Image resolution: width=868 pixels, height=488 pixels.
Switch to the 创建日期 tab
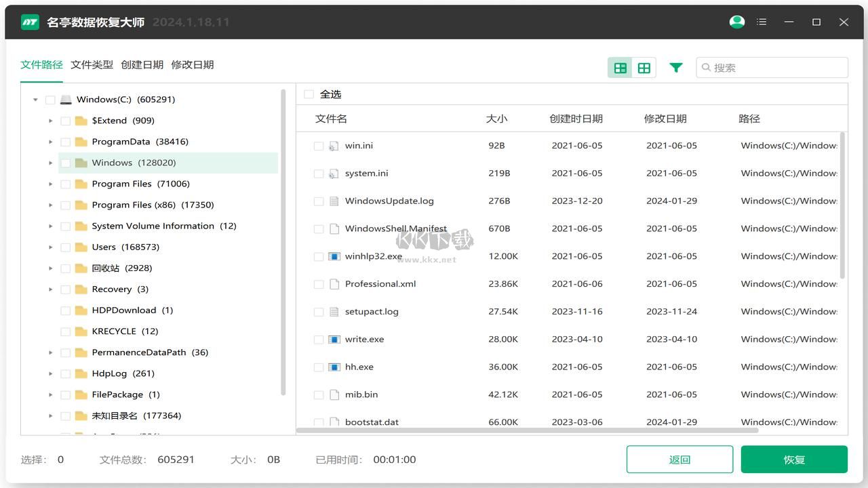142,65
